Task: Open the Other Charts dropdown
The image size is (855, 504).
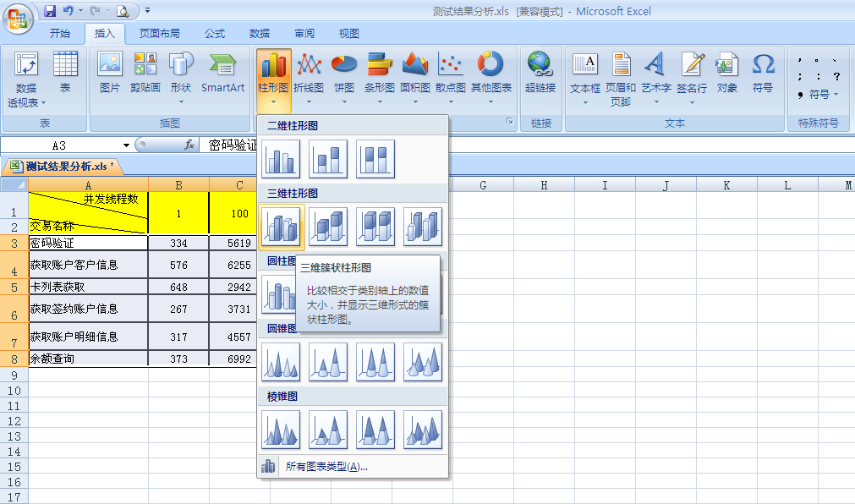Action: [x=491, y=101]
